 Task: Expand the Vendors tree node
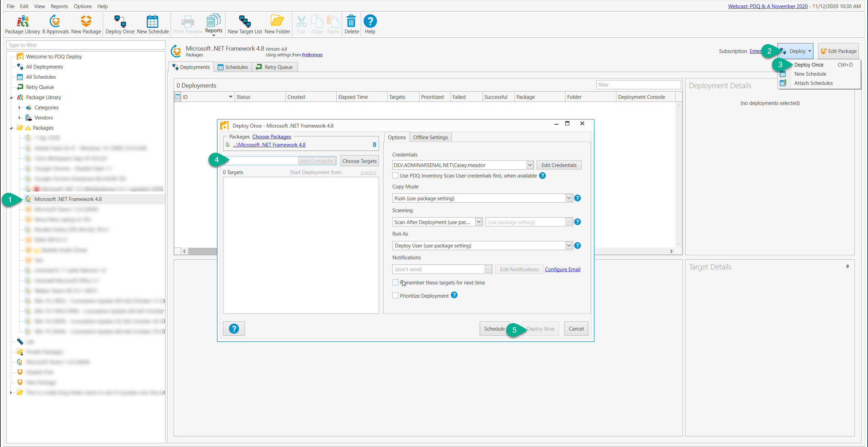coord(19,118)
